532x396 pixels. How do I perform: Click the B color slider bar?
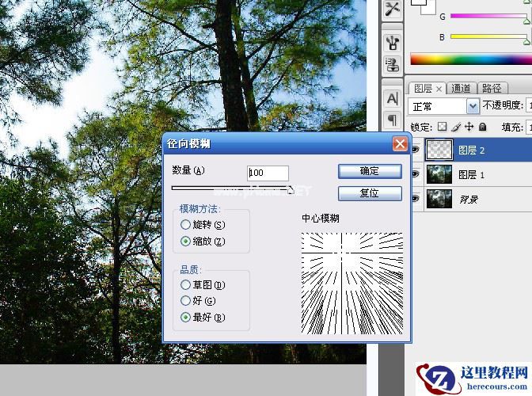click(489, 36)
